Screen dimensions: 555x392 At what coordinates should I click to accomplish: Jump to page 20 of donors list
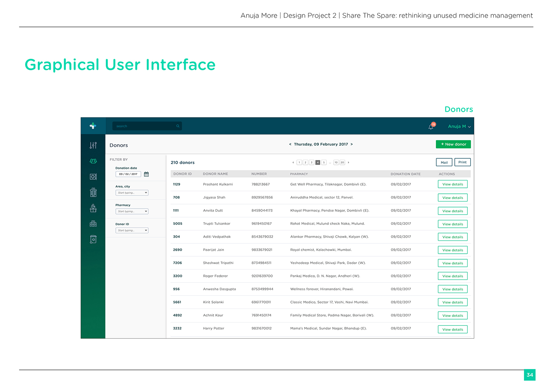pos(342,162)
